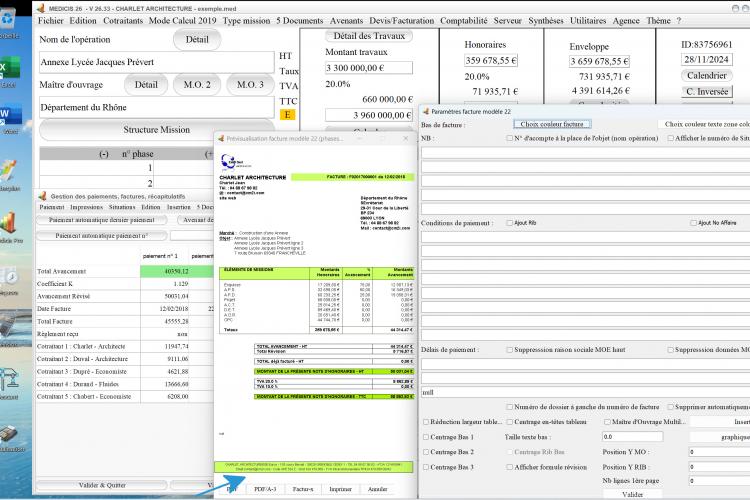
Task: Toggle N° d'acompte à la place de l'objet
Action: (x=509, y=138)
